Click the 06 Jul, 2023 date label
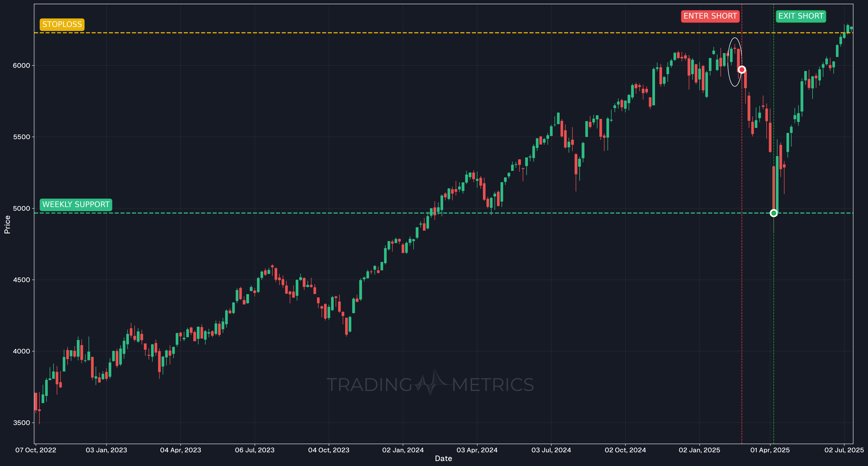The height and width of the screenshot is (466, 868). tap(255, 450)
